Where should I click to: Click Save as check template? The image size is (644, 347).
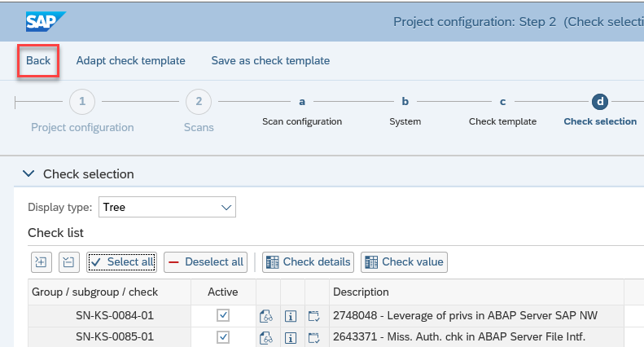coord(270,60)
